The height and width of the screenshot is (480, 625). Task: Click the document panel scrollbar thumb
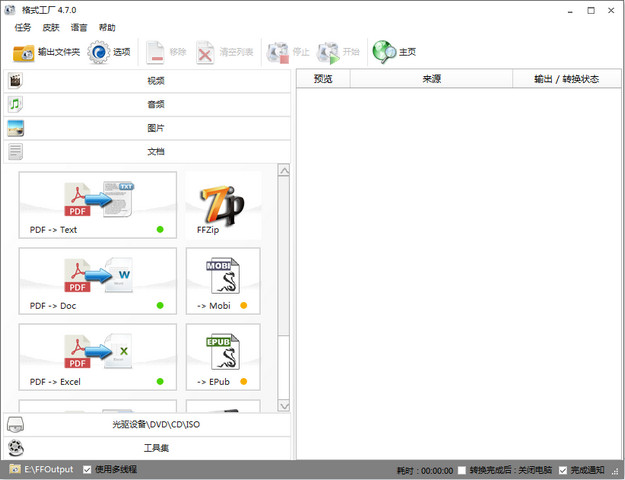pos(284,256)
